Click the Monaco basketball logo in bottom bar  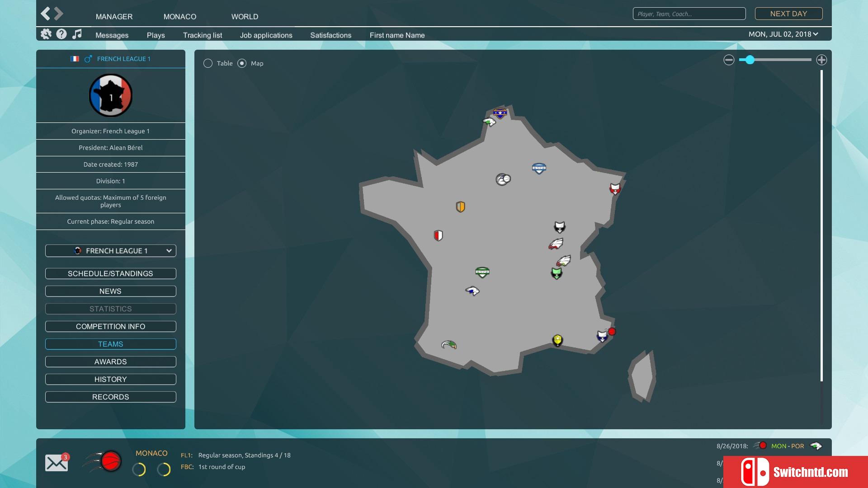click(103, 461)
